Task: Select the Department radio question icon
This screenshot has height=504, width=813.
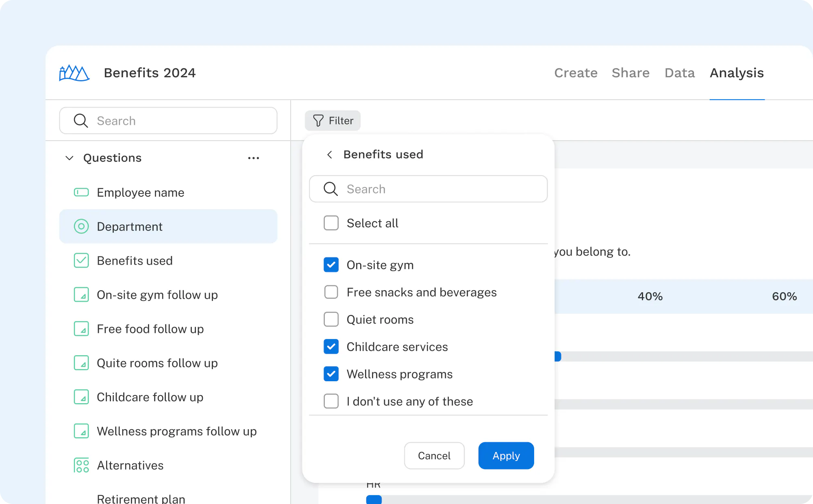Action: (x=81, y=226)
